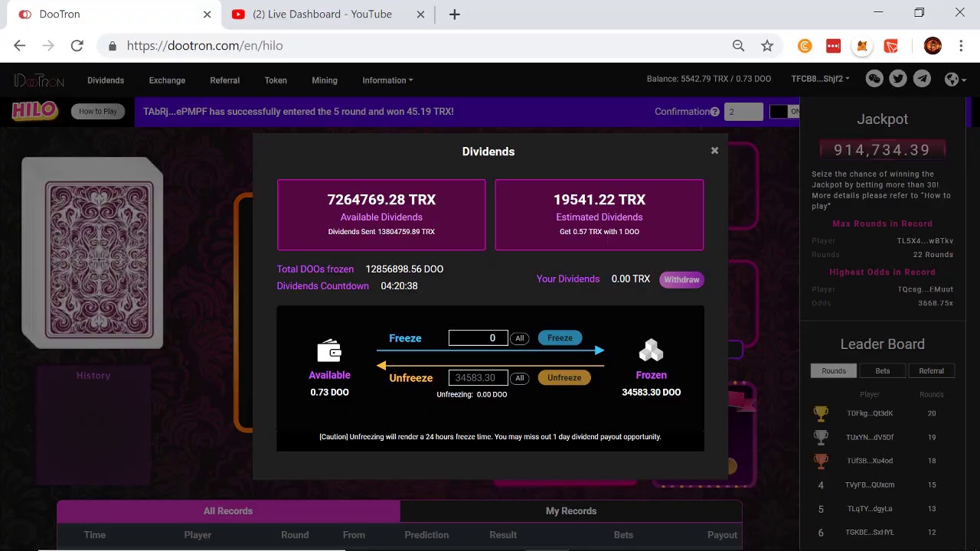Screen dimensions: 980x551
Task: Click the blue Freeze button
Action: [x=560, y=337]
